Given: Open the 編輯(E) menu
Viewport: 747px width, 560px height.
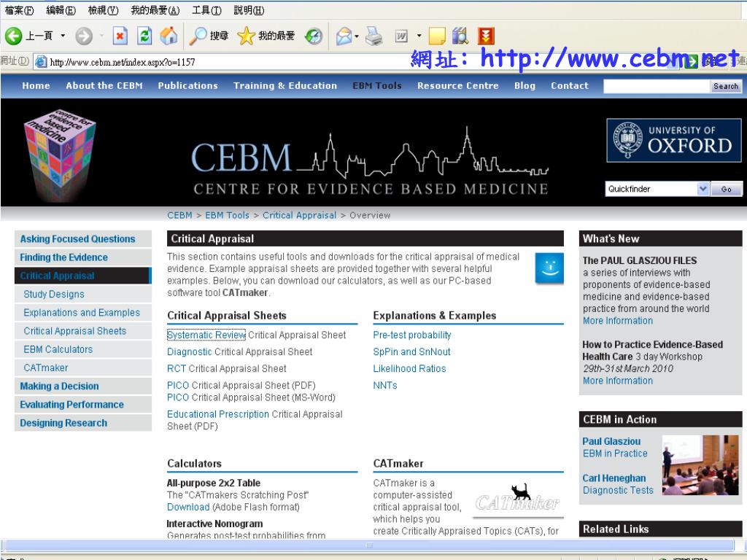Looking at the screenshot, I should coord(61,10).
